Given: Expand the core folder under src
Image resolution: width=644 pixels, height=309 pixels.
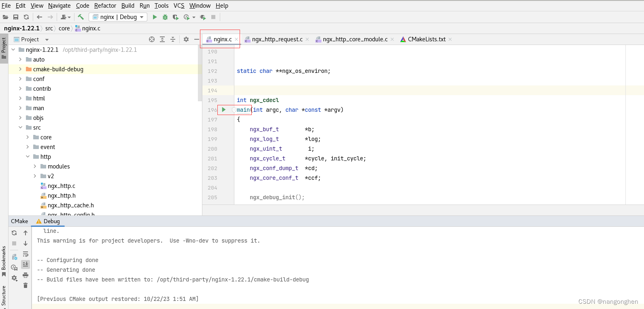Looking at the screenshot, I should click(28, 137).
